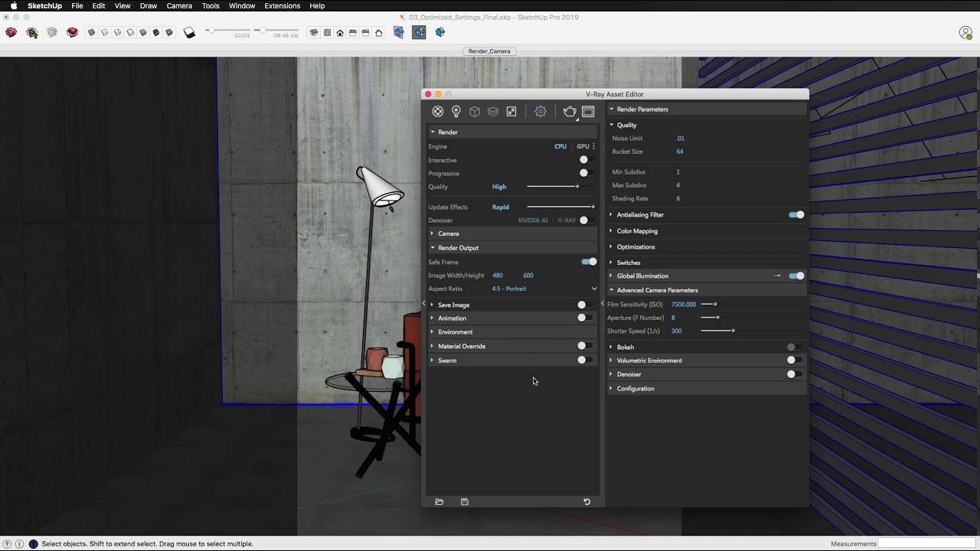This screenshot has height=551, width=980.
Task: Toggle the Denoiser switch in Render section
Action: (586, 220)
